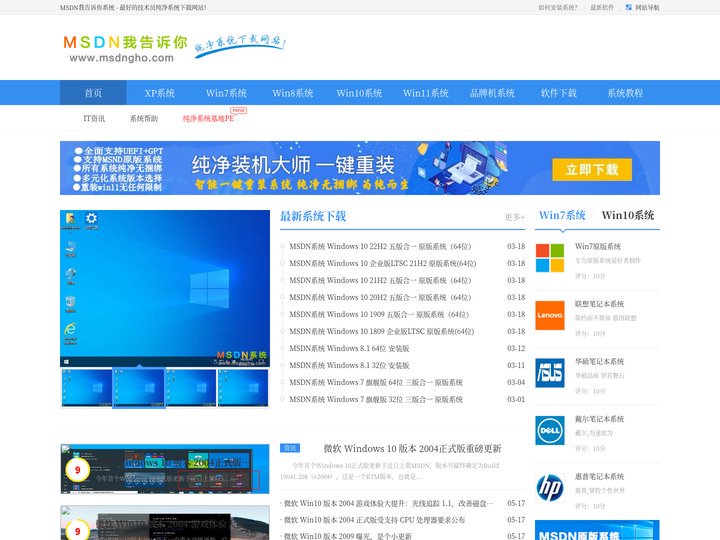The image size is (720, 540).
Task: Open 联想笔记本系统 title link
Action: [x=599, y=304]
